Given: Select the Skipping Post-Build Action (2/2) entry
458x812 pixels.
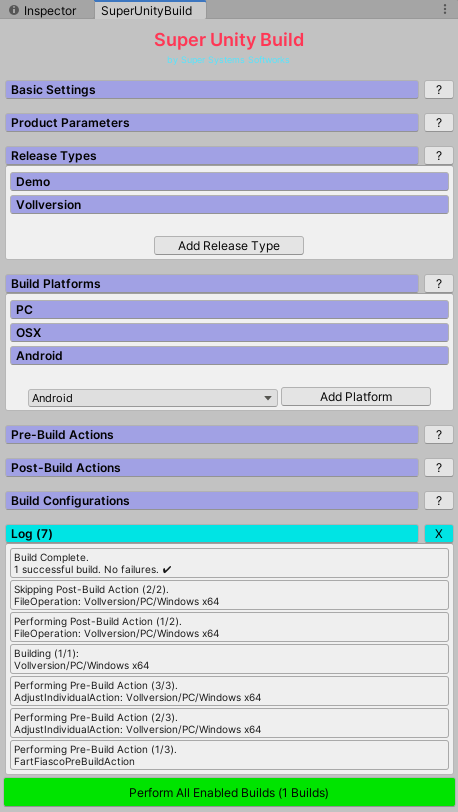Looking at the screenshot, I should click(x=230, y=595).
